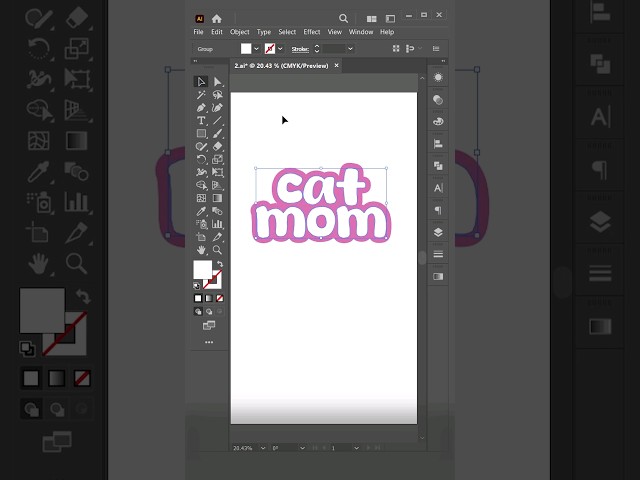Enable Draw Behind mode

pos(209,311)
